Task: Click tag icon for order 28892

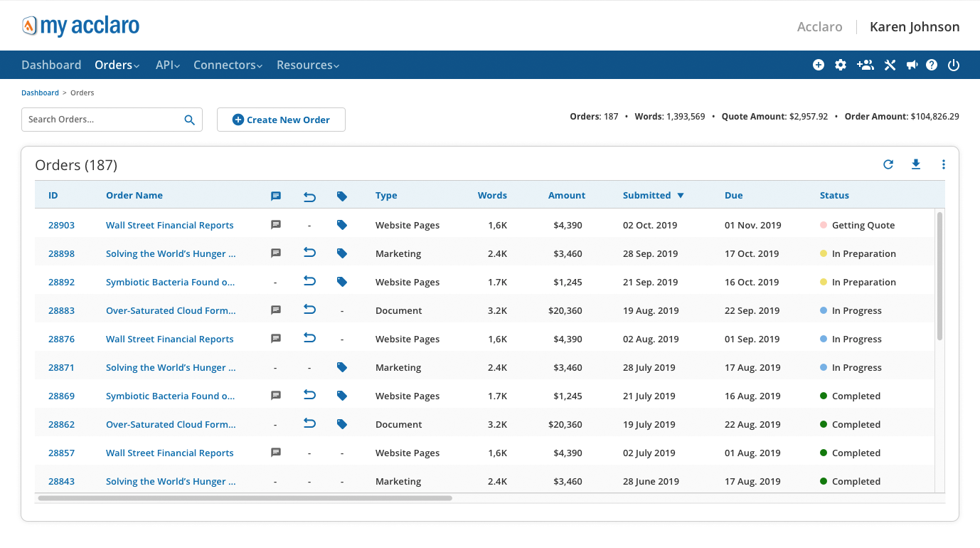Action: (342, 282)
